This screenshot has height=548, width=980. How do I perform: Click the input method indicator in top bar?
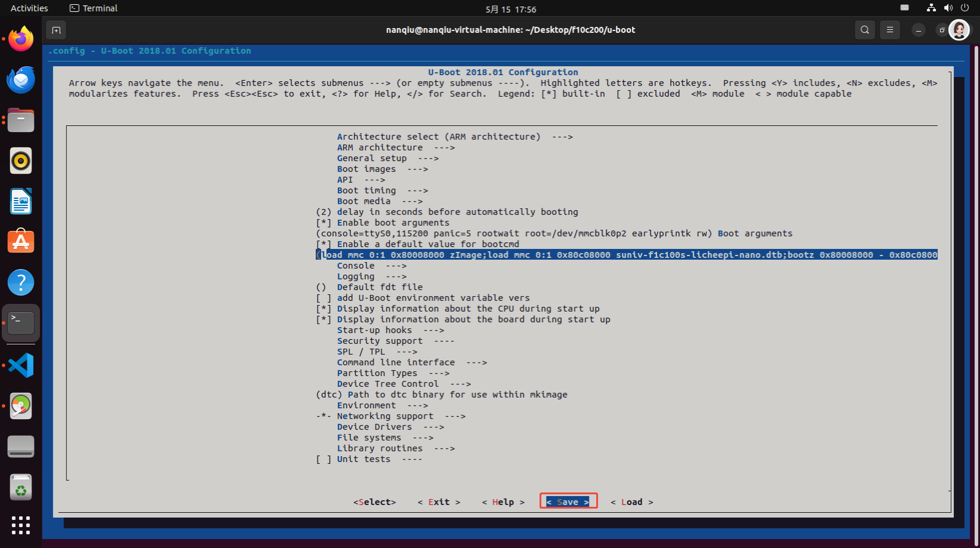click(905, 8)
